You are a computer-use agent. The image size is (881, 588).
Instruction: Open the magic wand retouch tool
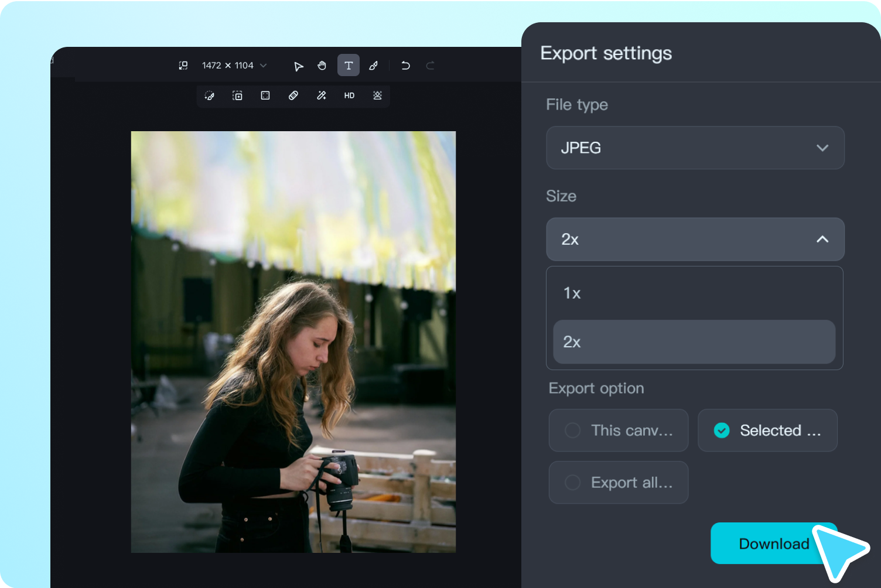coord(322,95)
